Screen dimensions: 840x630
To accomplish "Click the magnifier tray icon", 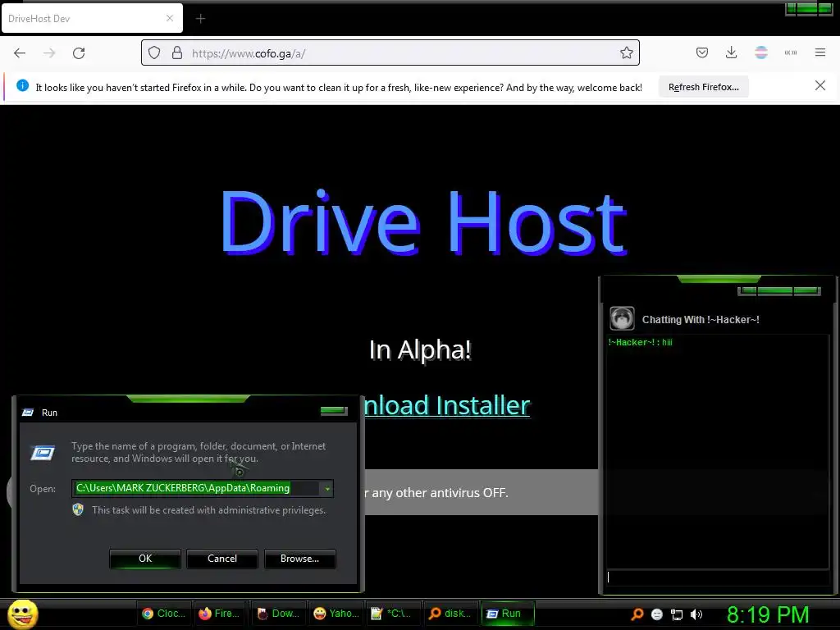I will coord(637,614).
